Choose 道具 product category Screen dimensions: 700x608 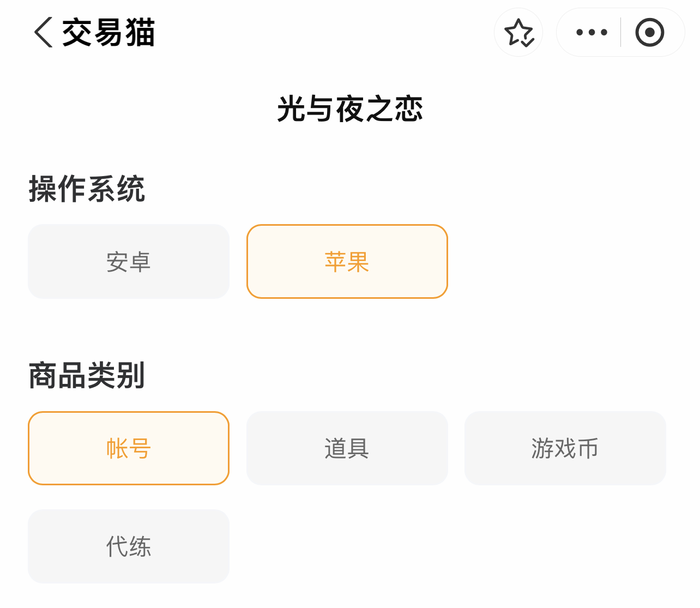(347, 448)
